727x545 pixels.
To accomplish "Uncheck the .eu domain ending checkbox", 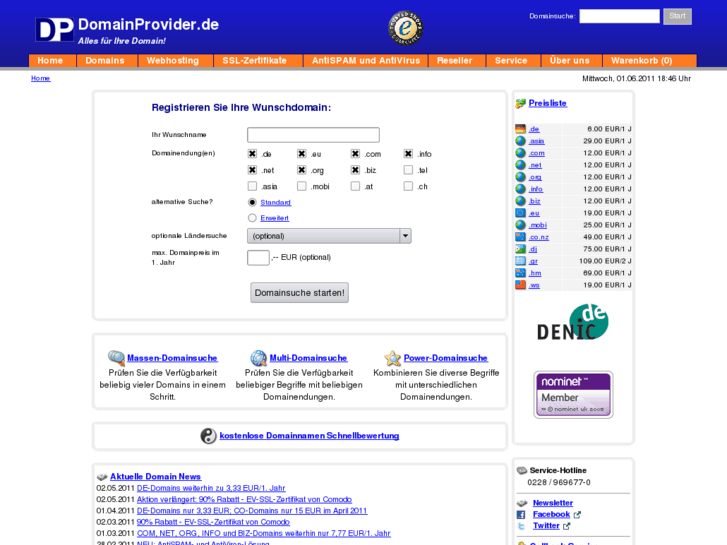I will point(302,154).
